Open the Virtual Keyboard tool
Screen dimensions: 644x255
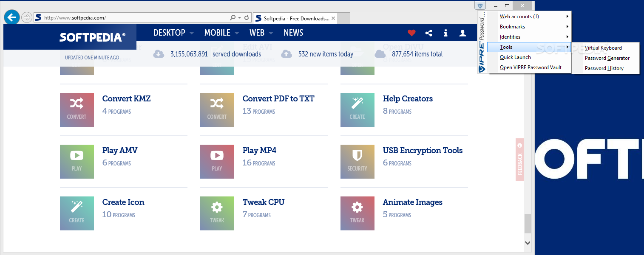(605, 48)
